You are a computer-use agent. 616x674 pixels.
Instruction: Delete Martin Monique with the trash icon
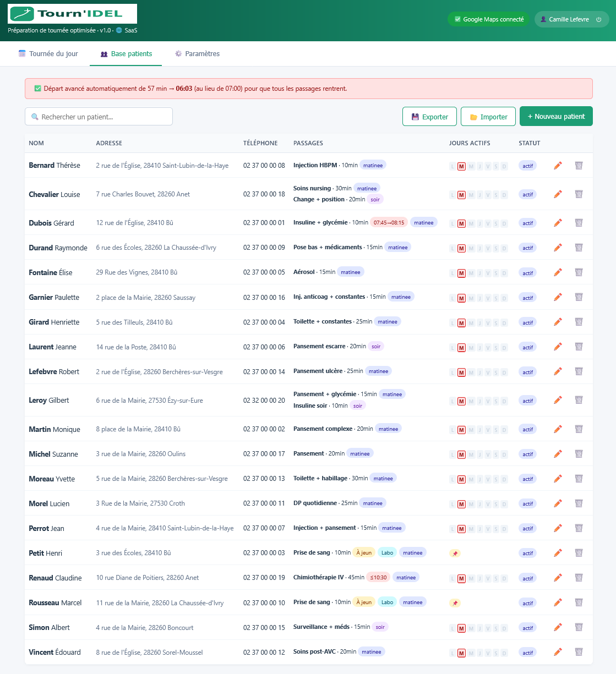pyautogui.click(x=579, y=429)
